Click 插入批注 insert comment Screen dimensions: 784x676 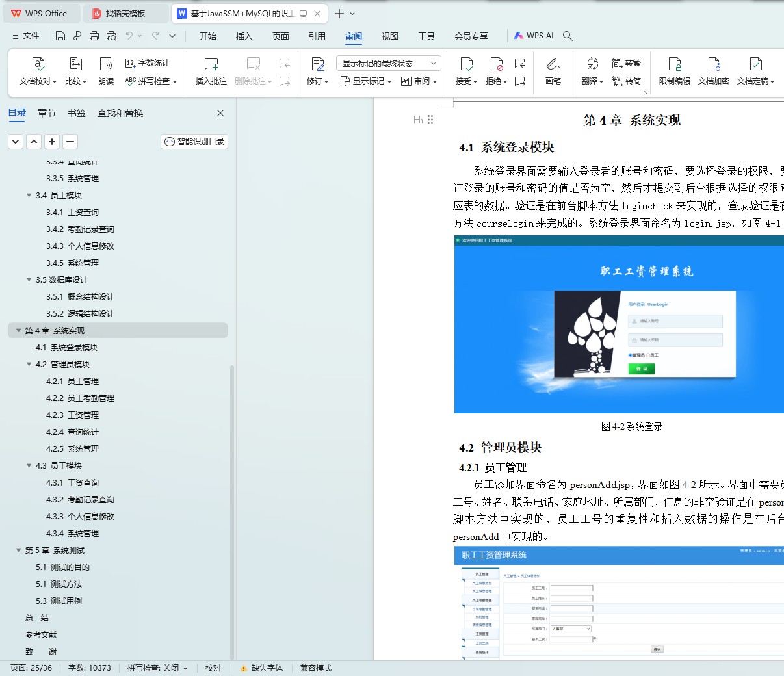click(211, 71)
